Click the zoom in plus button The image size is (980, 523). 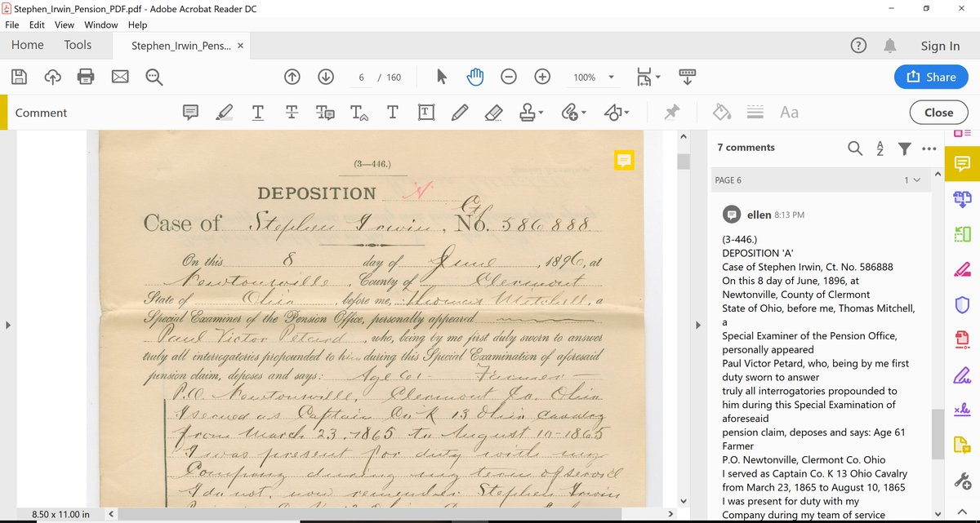click(x=542, y=77)
